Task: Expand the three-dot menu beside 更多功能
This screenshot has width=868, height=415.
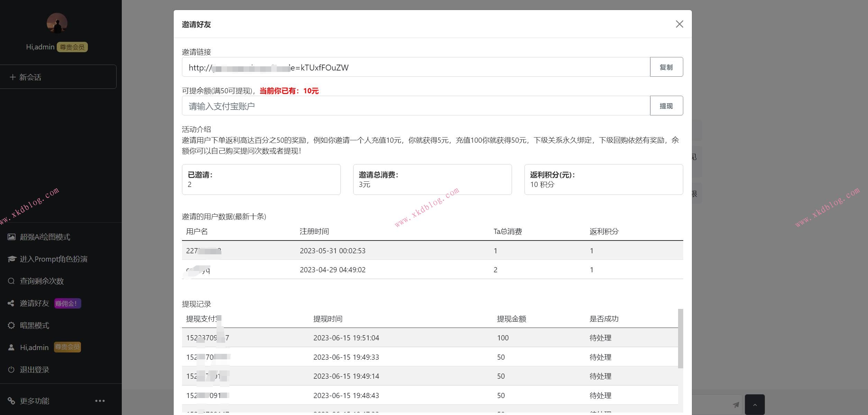Action: pyautogui.click(x=100, y=401)
